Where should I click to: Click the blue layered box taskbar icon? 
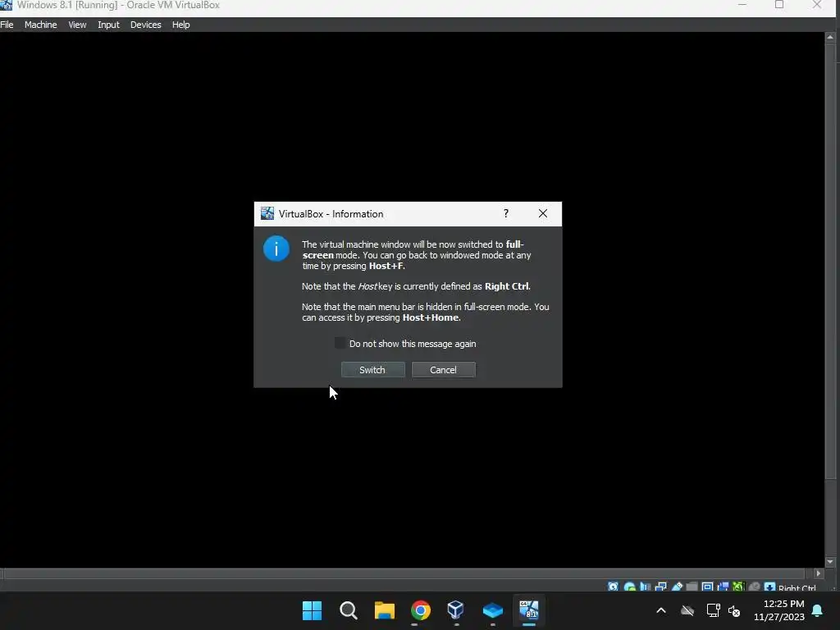click(492, 610)
